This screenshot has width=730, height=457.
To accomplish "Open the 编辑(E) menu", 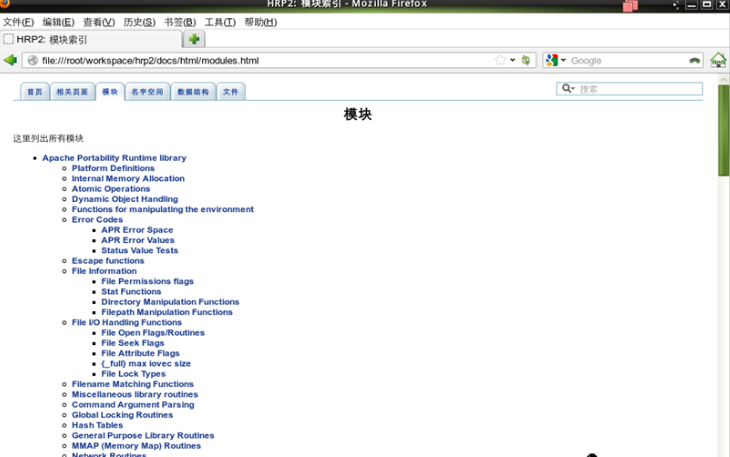I will (x=59, y=22).
